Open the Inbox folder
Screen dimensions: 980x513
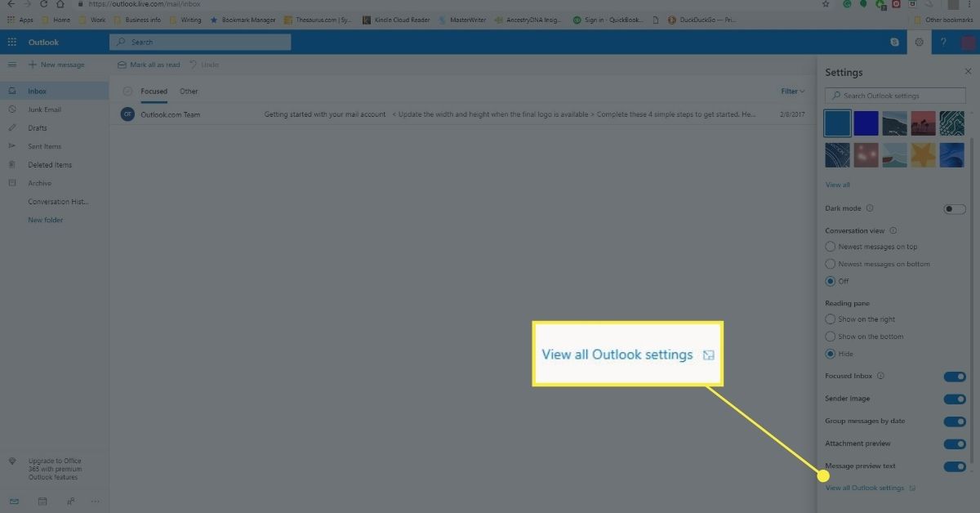55,91
